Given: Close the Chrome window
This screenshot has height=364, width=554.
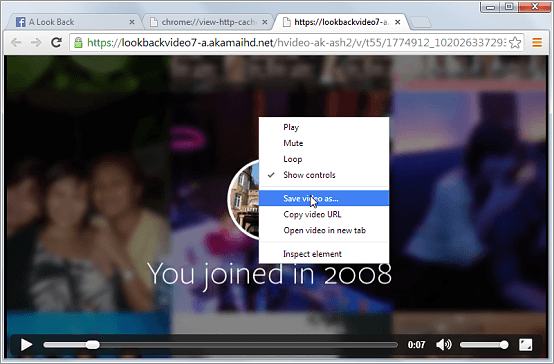Looking at the screenshot, I should coord(535,7).
